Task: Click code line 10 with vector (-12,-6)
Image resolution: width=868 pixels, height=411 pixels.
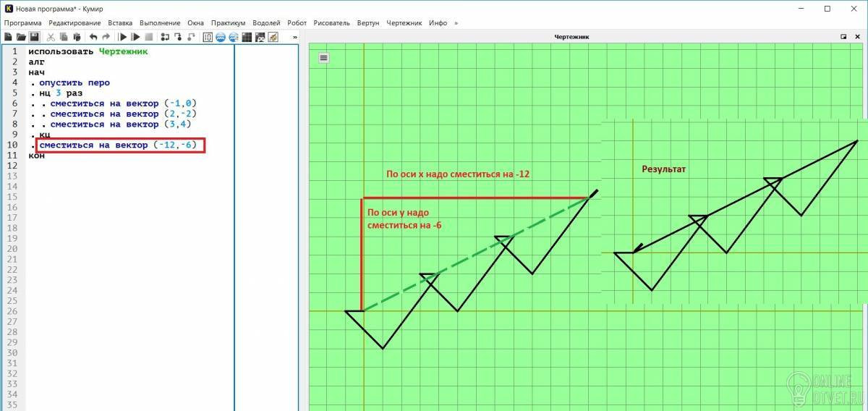Action: pyautogui.click(x=120, y=145)
